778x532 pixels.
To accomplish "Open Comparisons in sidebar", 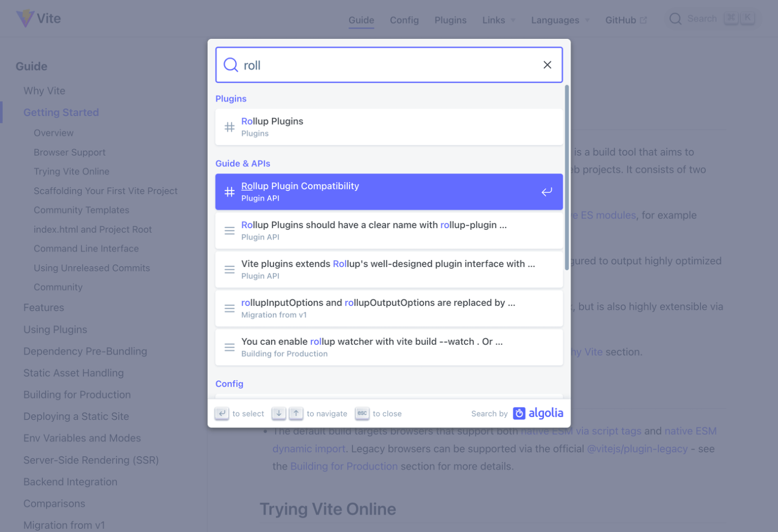I will pos(54,504).
